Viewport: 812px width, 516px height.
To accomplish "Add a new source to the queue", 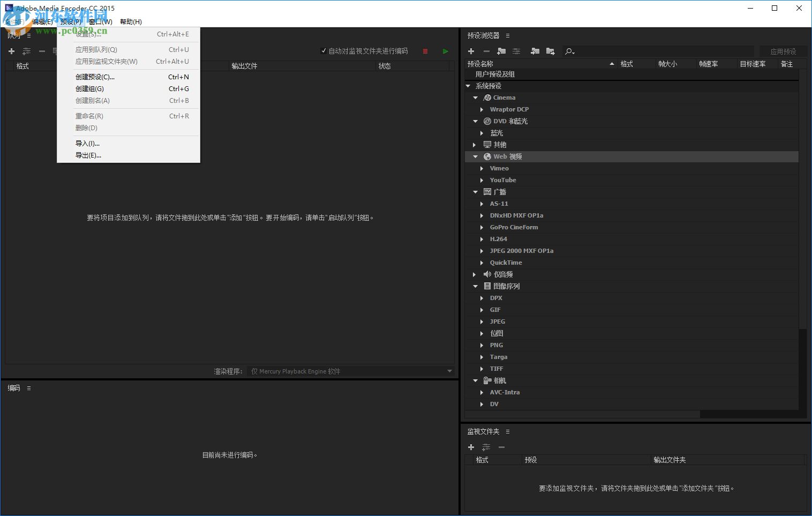I will (x=11, y=51).
